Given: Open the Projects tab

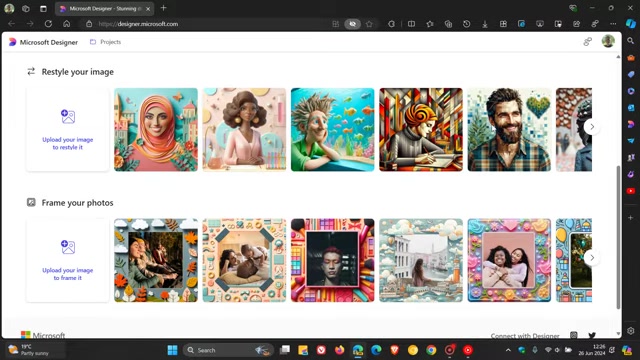Looking at the screenshot, I should pyautogui.click(x=105, y=42).
